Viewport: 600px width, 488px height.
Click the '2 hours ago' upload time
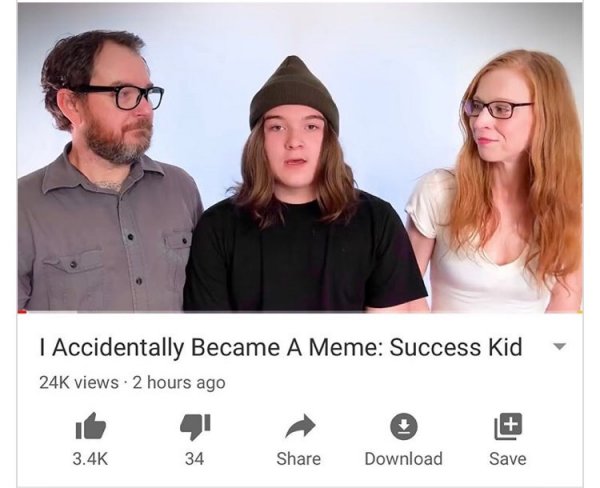coord(179,382)
